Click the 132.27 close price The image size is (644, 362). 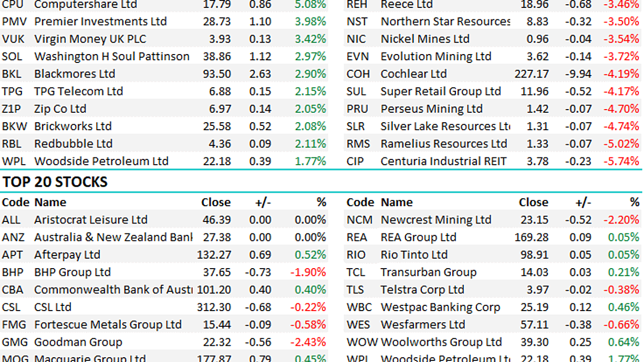pyautogui.click(x=213, y=254)
